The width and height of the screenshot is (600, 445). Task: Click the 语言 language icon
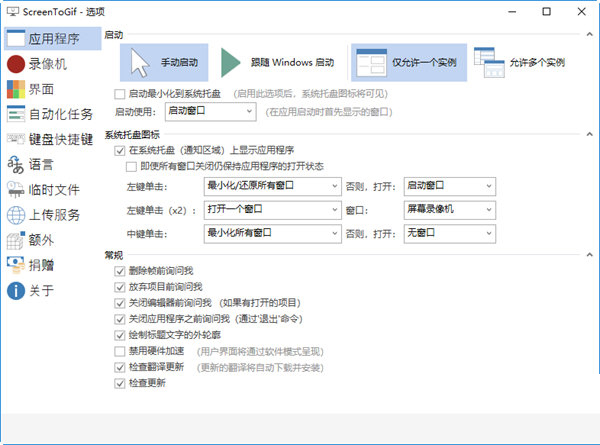tap(16, 165)
